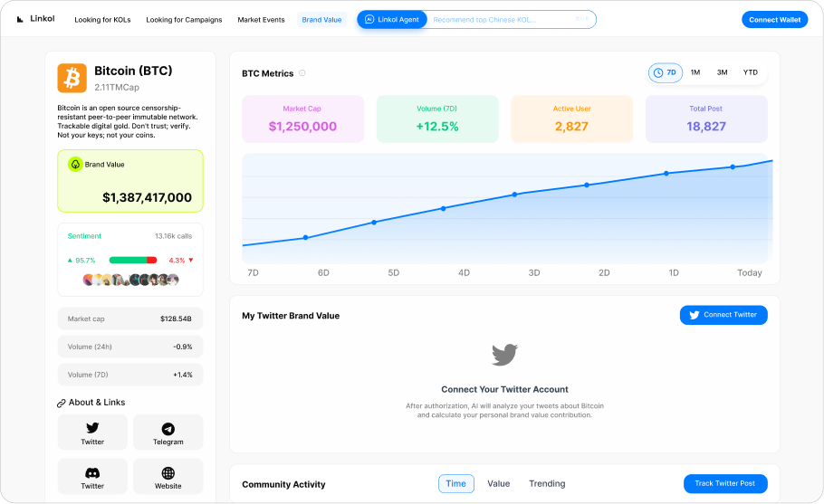824x504 pixels.
Task: Switch Community Activity to Value
Action: coord(499,483)
